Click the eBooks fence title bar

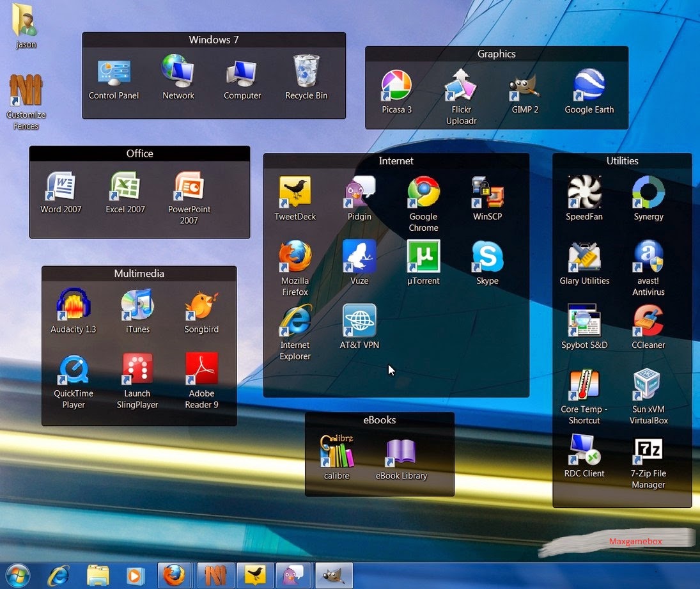(380, 420)
